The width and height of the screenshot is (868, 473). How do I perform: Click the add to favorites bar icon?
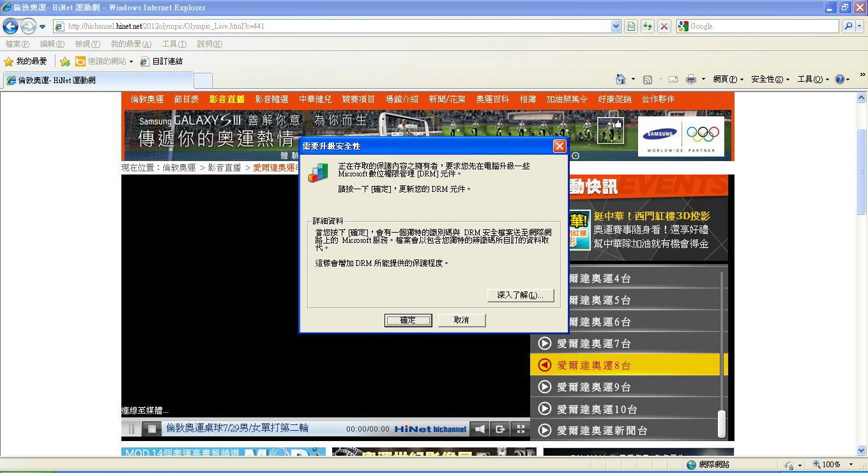click(x=65, y=61)
